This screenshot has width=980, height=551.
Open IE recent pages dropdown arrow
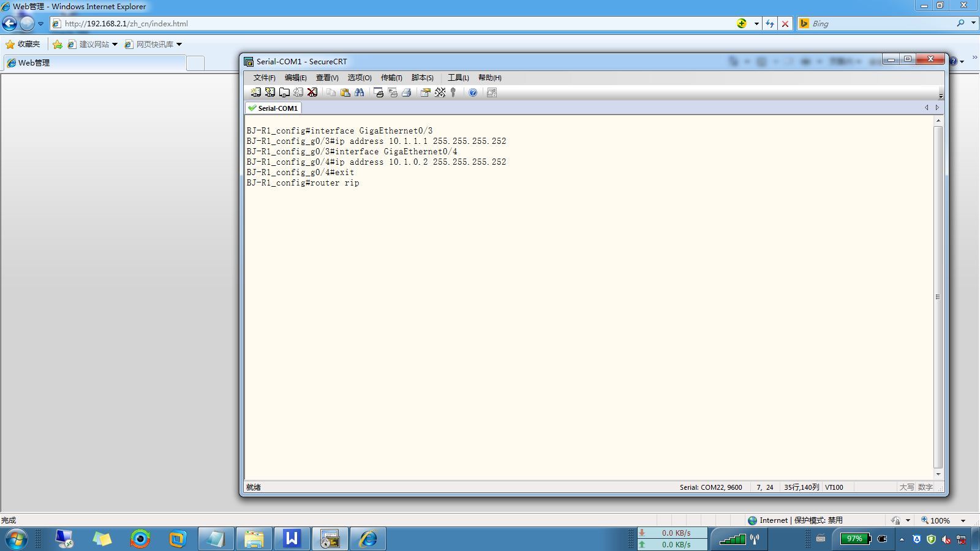click(x=41, y=24)
